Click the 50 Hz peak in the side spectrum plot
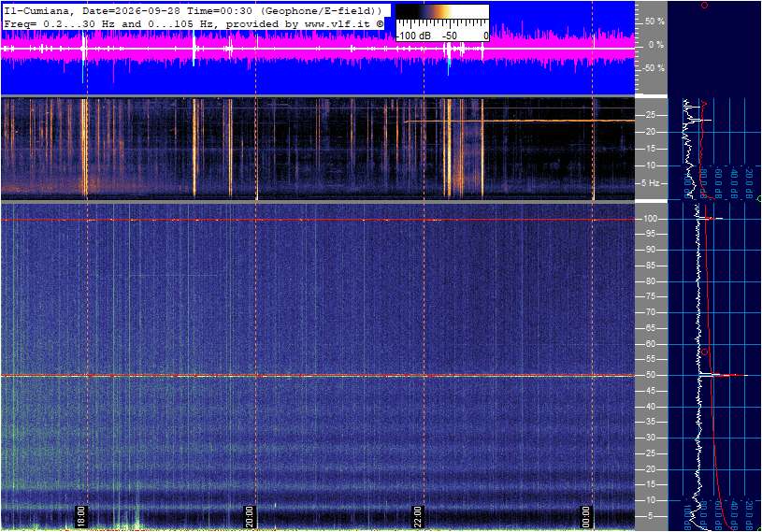 (x=724, y=375)
